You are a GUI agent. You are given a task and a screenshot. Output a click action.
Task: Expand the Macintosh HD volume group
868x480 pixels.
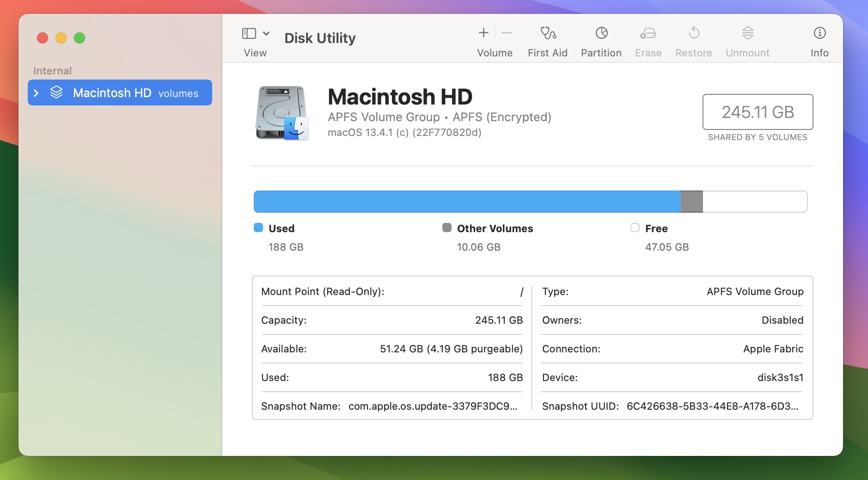[x=37, y=92]
